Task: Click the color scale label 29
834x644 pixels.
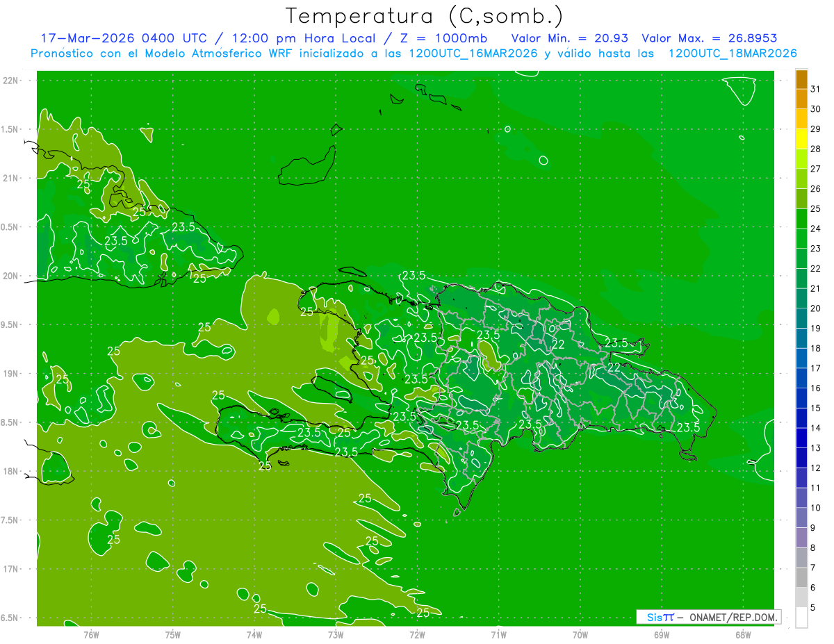Action: point(816,129)
